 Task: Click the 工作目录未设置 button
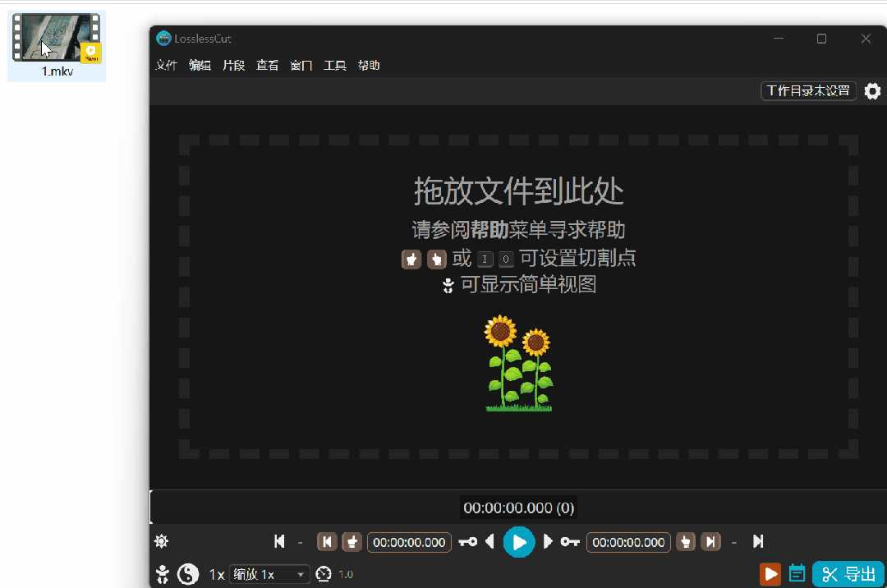click(807, 91)
